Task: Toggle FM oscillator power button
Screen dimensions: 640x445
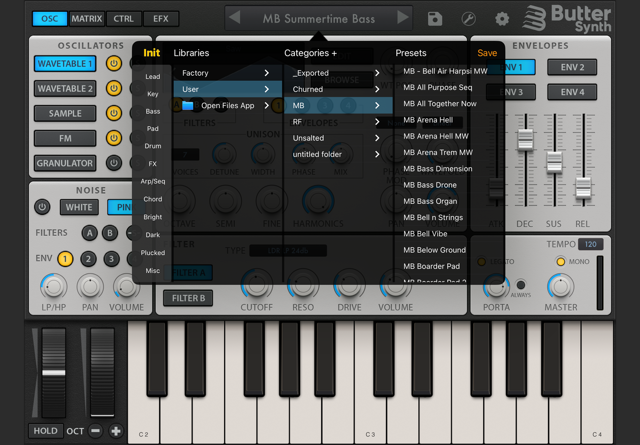Action: pyautogui.click(x=114, y=138)
